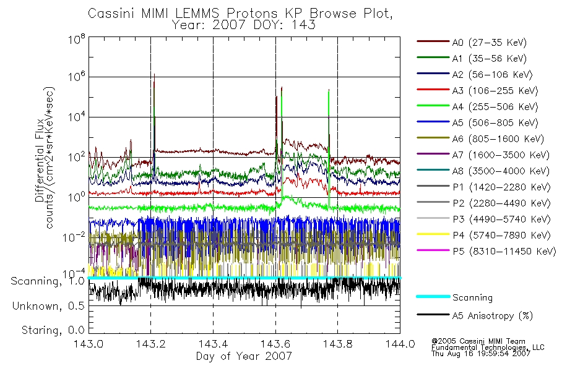Click the A1 (35-56 KeV) green legend swatch
The height and width of the screenshot is (371, 588).
pos(433,58)
